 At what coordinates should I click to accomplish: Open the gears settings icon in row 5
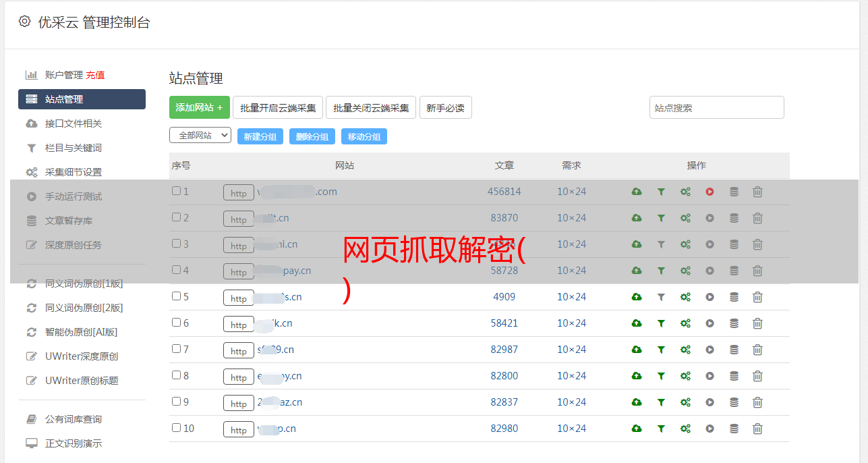(685, 297)
